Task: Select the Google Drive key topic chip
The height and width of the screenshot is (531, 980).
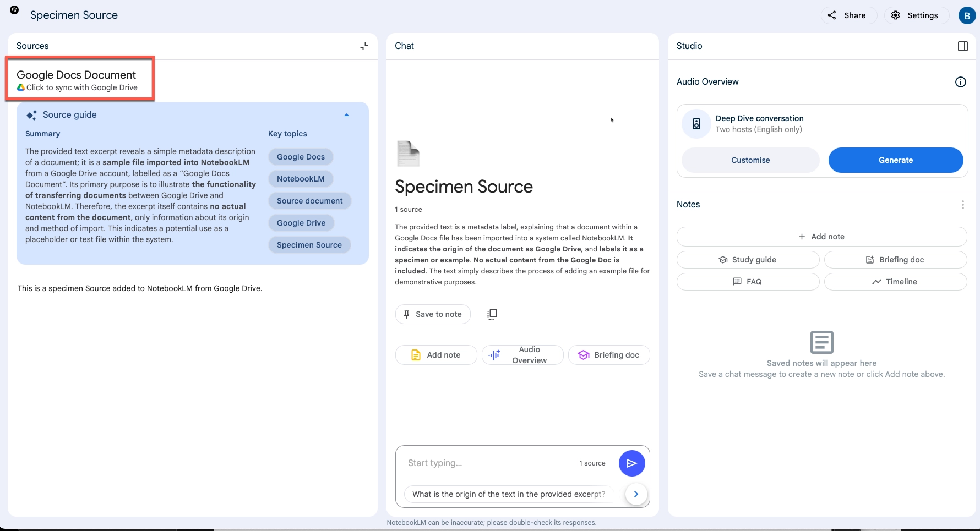Action: 301,223
